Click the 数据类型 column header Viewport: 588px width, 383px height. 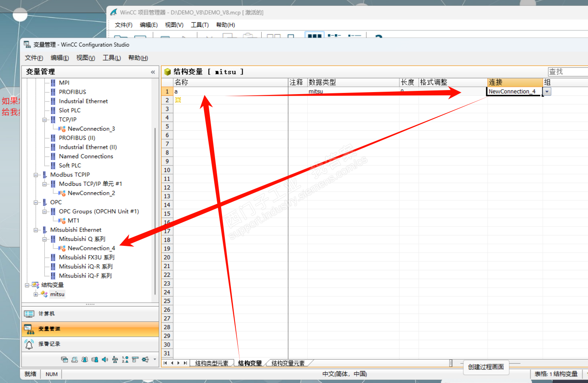tap(353, 82)
